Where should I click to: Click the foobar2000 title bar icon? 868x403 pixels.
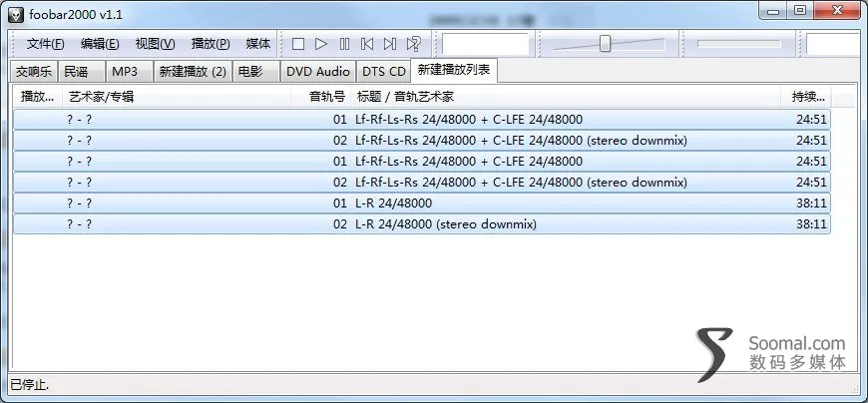[x=16, y=14]
